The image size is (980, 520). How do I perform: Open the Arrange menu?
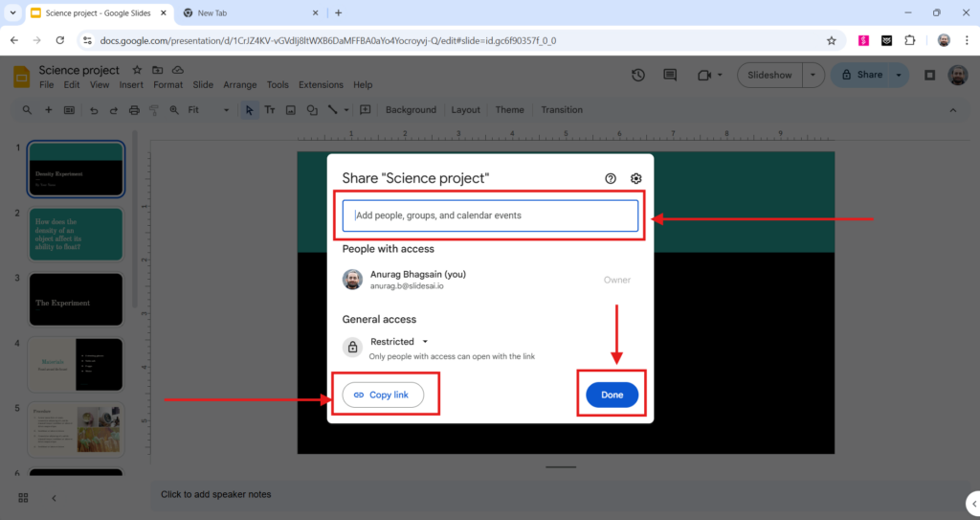pyautogui.click(x=239, y=85)
